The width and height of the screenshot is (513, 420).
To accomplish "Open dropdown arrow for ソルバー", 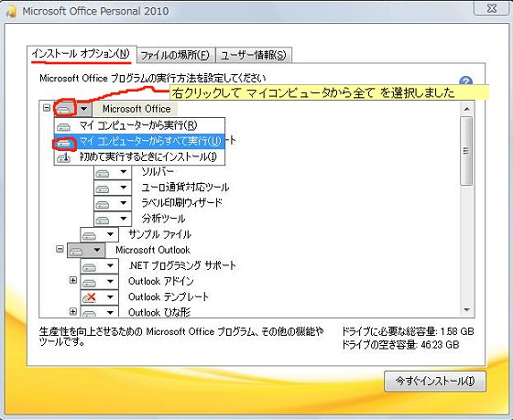I will pos(124,172).
